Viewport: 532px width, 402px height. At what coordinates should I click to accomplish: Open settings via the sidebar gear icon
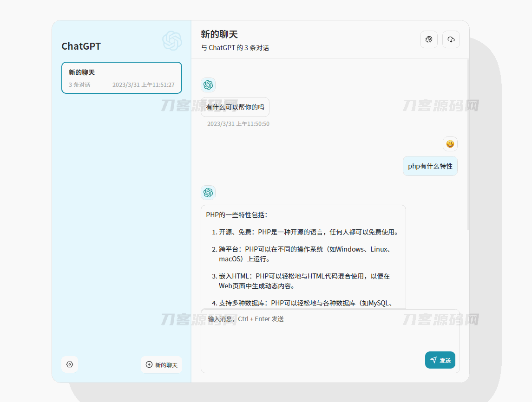click(x=70, y=364)
